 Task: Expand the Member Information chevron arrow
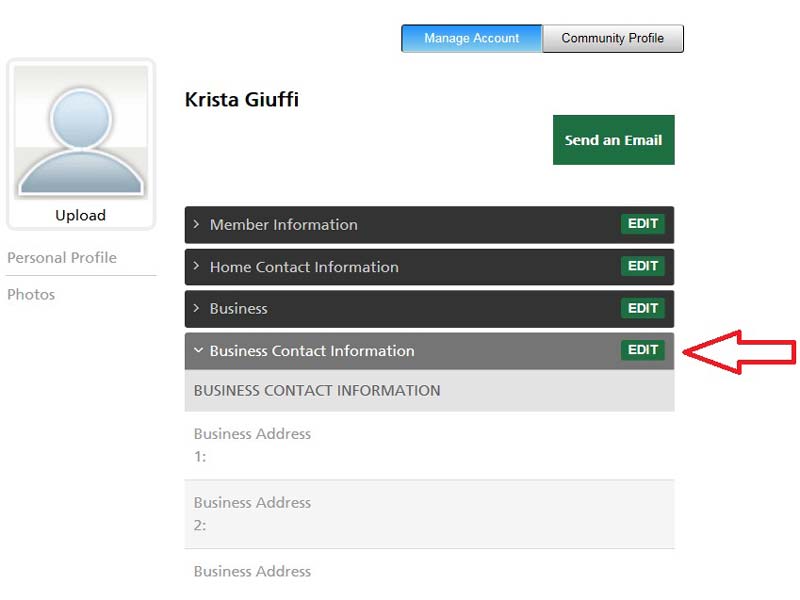tap(197, 225)
